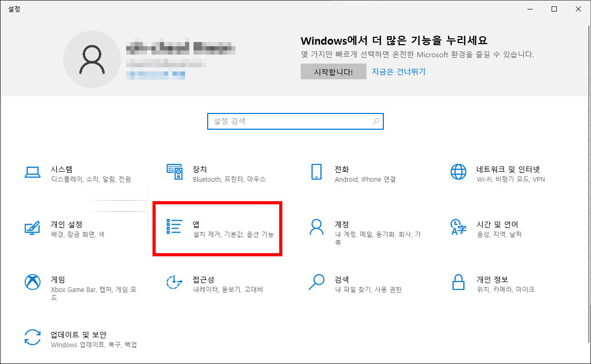Click the 설치 제거, 기본값, 옵션 기능 description
The height and width of the screenshot is (364, 591).
tap(233, 234)
